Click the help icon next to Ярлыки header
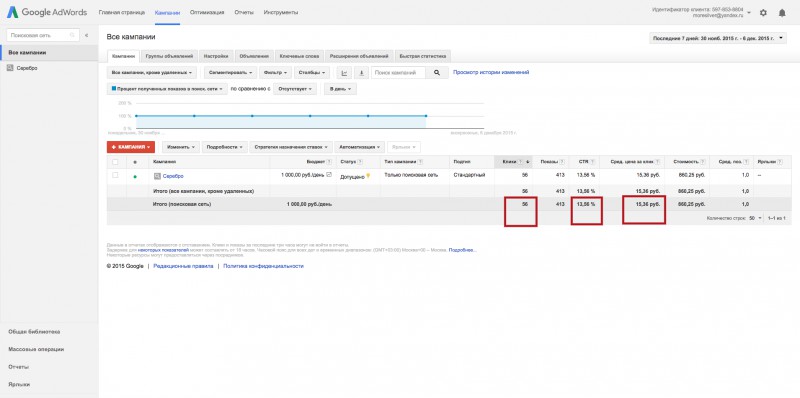Image resolution: width=800 pixels, height=398 pixels. [x=780, y=162]
